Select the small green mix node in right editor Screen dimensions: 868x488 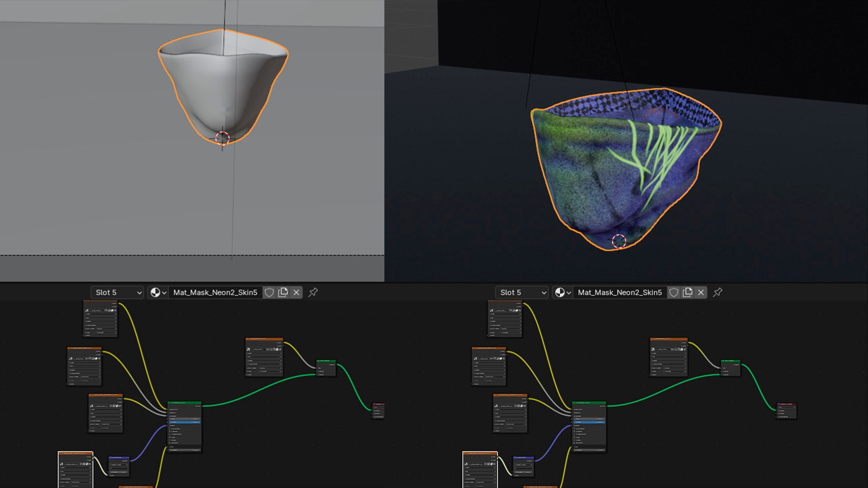(x=731, y=368)
